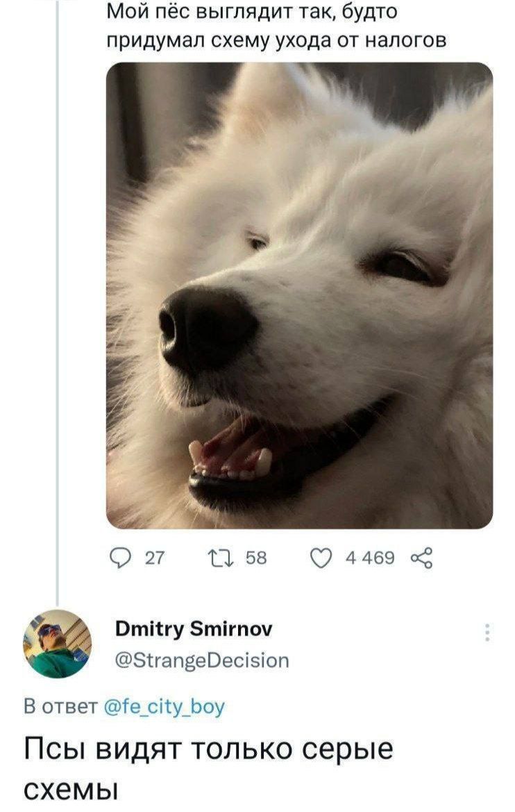Click the retweet count 58
The image size is (515, 812).
(256, 558)
